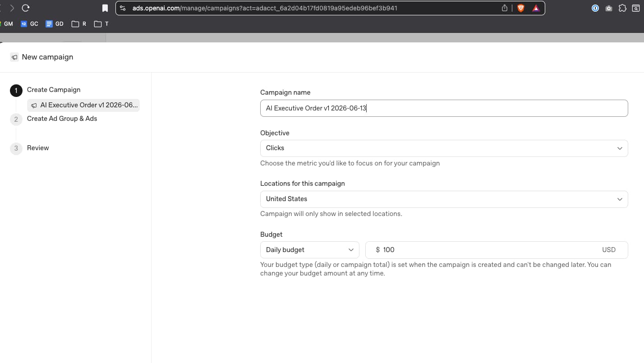The width and height of the screenshot is (644, 363).
Task: Click the budget type explanation paragraph
Action: (436, 269)
